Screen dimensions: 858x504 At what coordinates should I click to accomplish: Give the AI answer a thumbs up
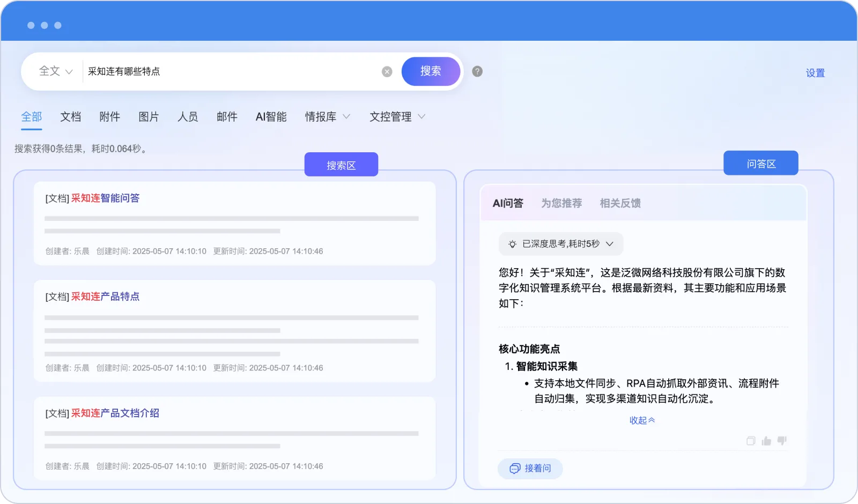(x=766, y=441)
